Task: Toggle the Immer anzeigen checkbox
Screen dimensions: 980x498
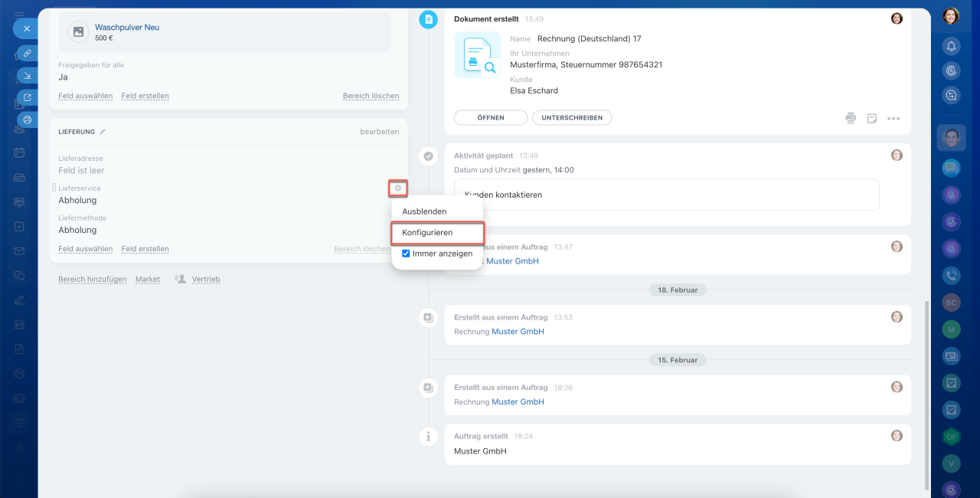Action: [407, 254]
